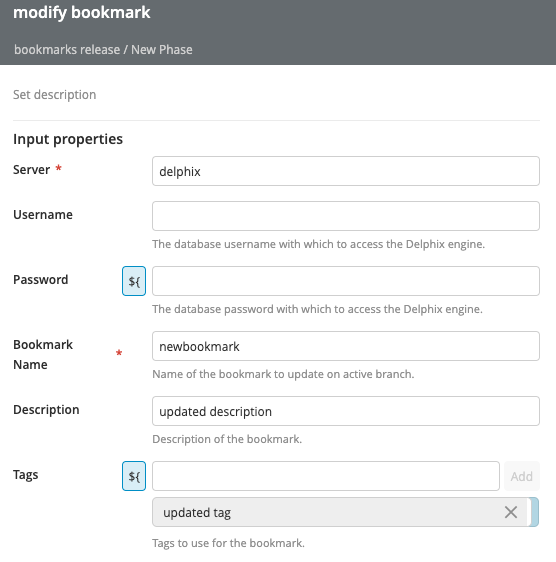Screen dimensions: 556x562
Task: Click the Tags field label
Action: (25, 475)
